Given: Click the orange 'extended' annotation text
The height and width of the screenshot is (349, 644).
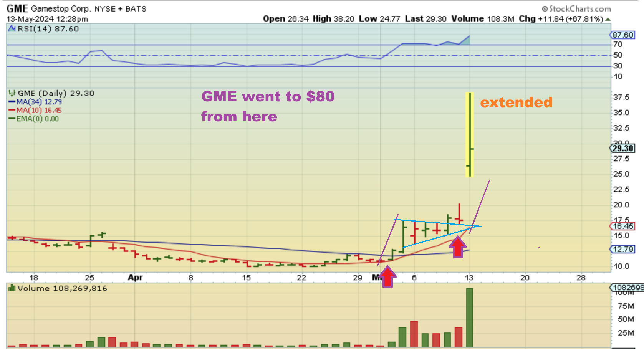Looking at the screenshot, I should pos(516,102).
